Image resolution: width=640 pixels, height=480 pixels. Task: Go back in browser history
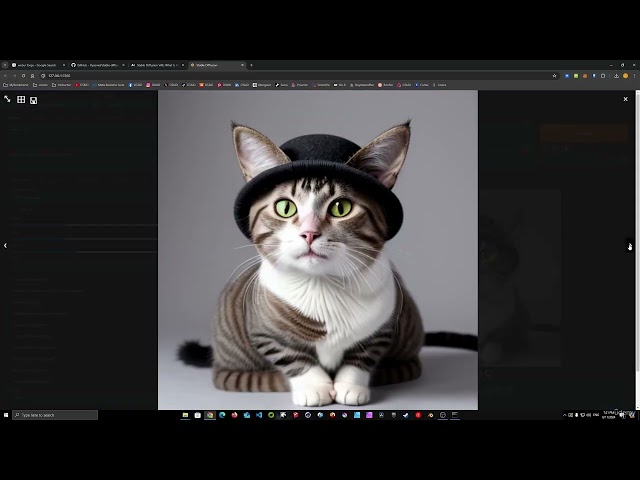coord(5,76)
